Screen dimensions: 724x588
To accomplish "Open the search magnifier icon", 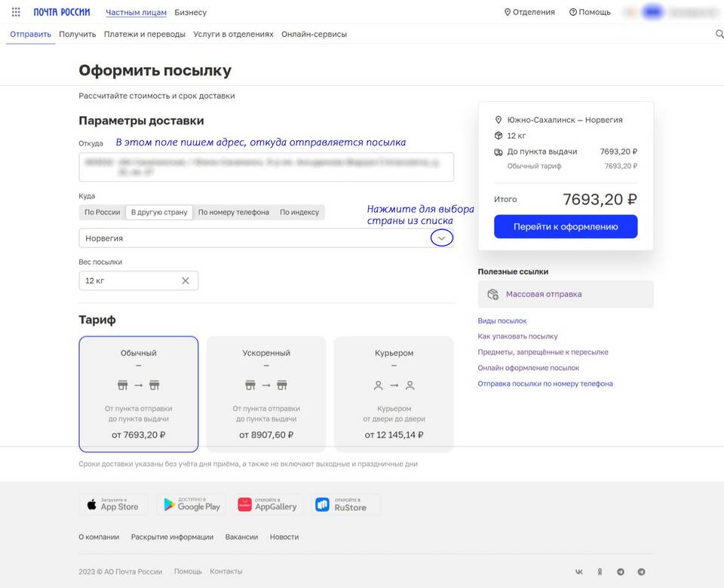I will pos(719,34).
